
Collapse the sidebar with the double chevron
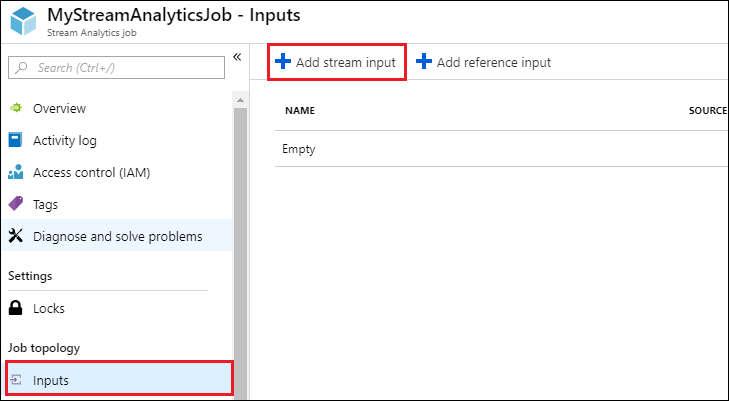click(x=237, y=57)
